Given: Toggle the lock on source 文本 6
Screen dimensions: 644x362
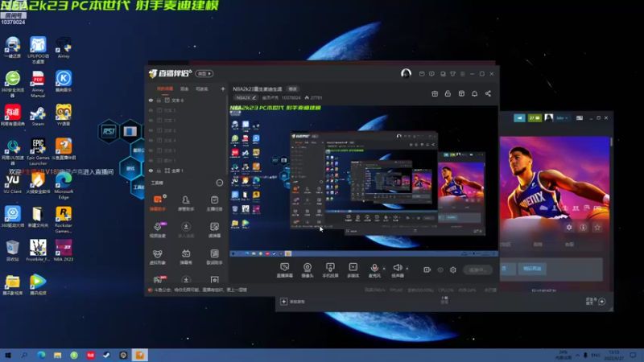Looking at the screenshot, I should (x=159, y=100).
